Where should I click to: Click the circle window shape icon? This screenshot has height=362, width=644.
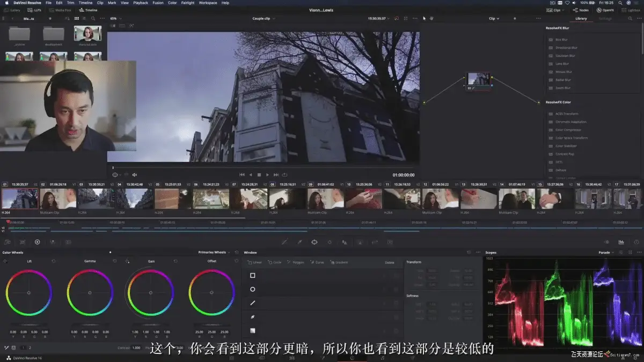(x=253, y=290)
